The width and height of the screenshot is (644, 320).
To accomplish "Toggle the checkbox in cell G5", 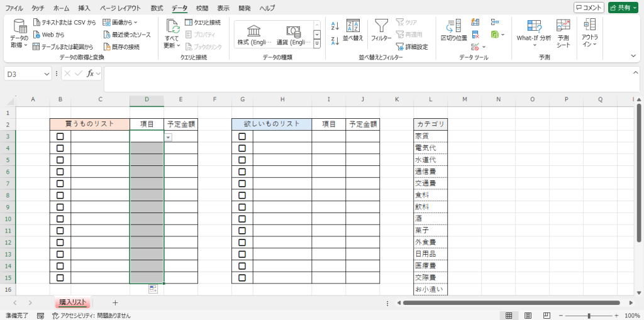I will click(242, 160).
